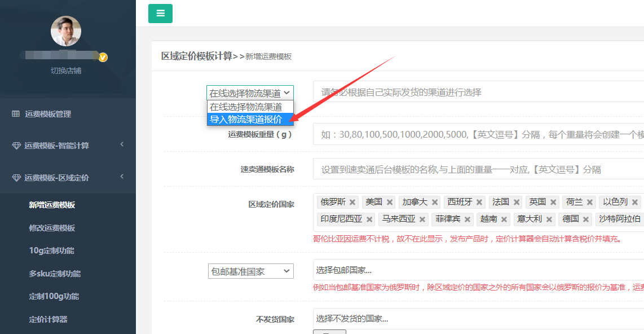The image size is (644, 334).
Task: Remove 美国 tag
Action: [x=390, y=202]
